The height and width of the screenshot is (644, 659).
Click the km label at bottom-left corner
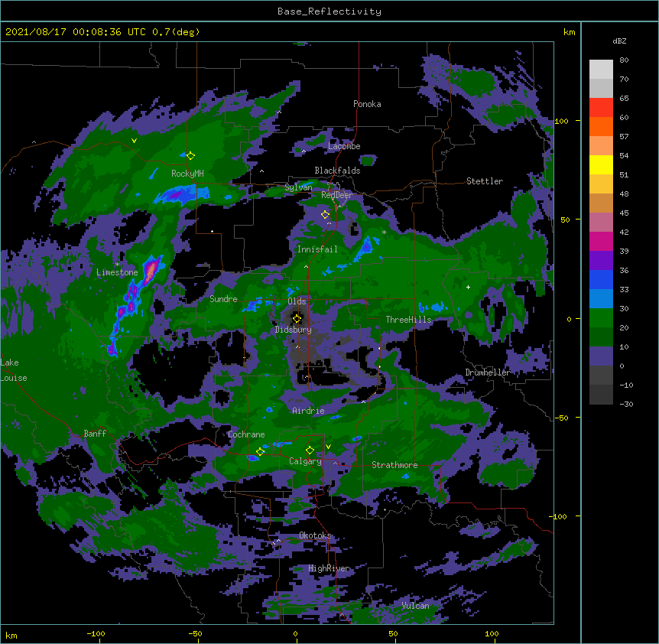11,635
